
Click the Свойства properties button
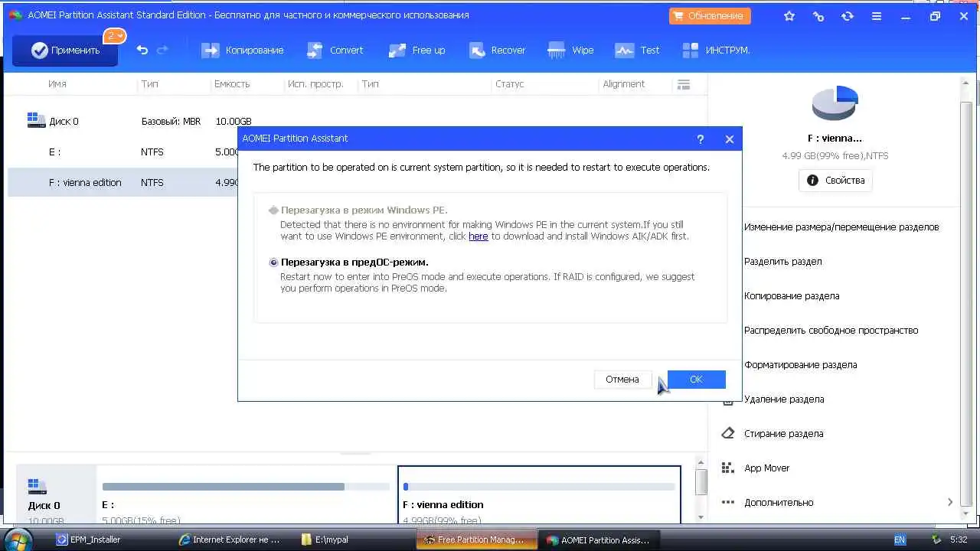(x=836, y=181)
